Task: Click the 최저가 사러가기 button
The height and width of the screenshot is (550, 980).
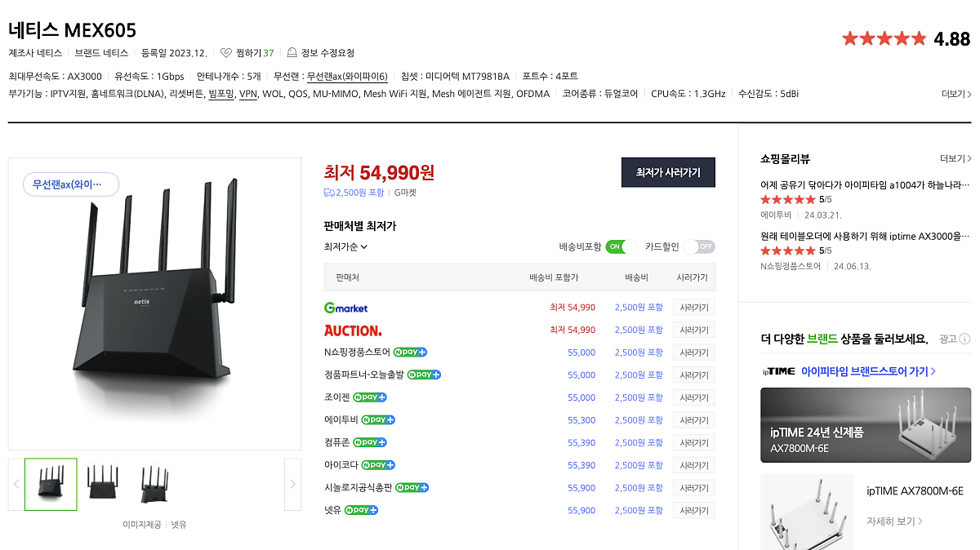Action: (x=668, y=172)
